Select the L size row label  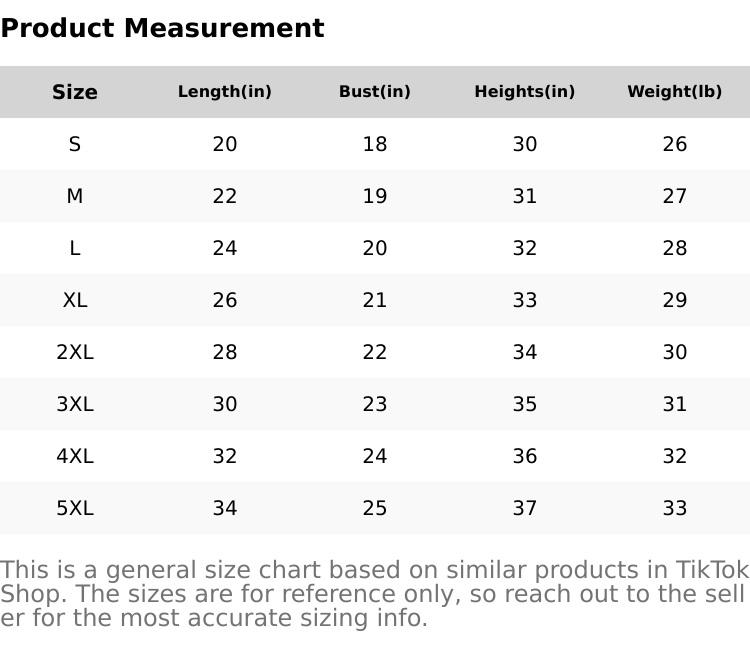tap(75, 248)
